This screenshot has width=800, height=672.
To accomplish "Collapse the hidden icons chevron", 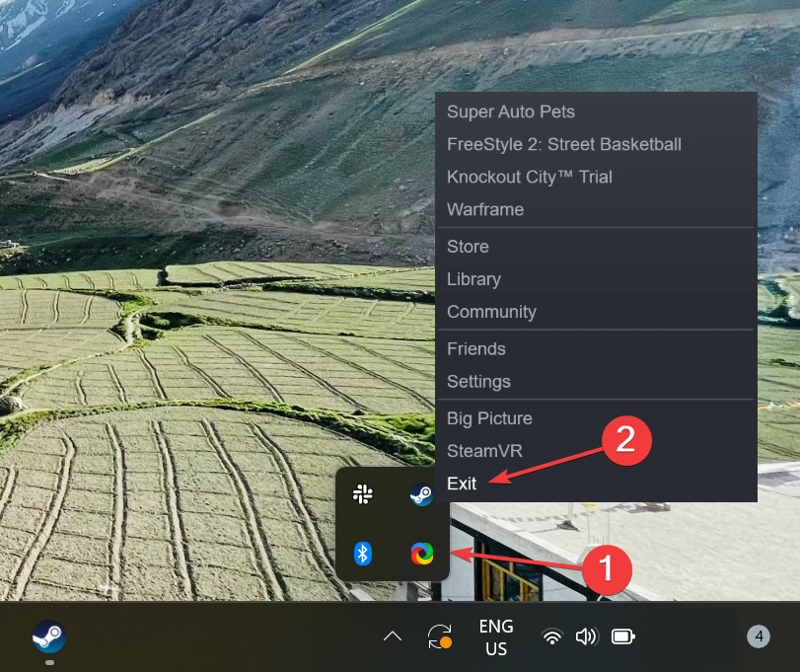I will (393, 636).
